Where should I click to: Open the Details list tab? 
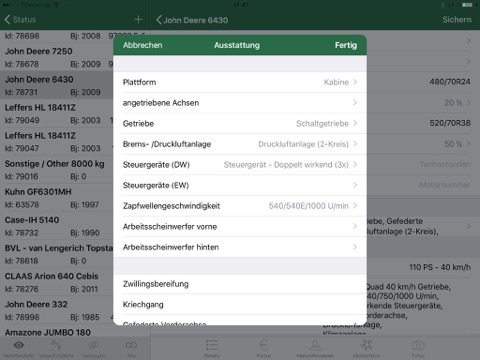212,348
